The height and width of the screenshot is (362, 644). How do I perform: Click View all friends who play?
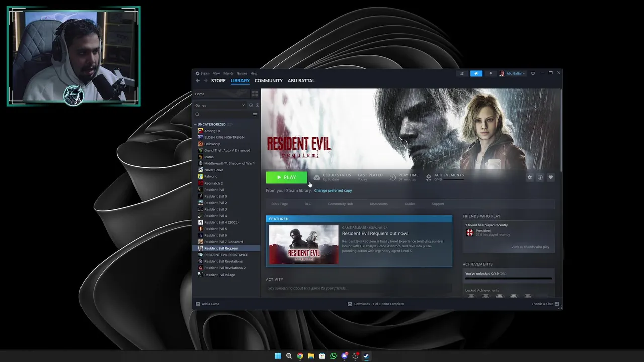click(530, 247)
